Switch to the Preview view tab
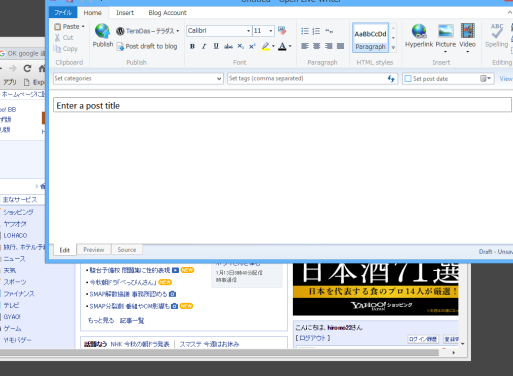Viewport: 513px width, 376px height. tap(94, 250)
